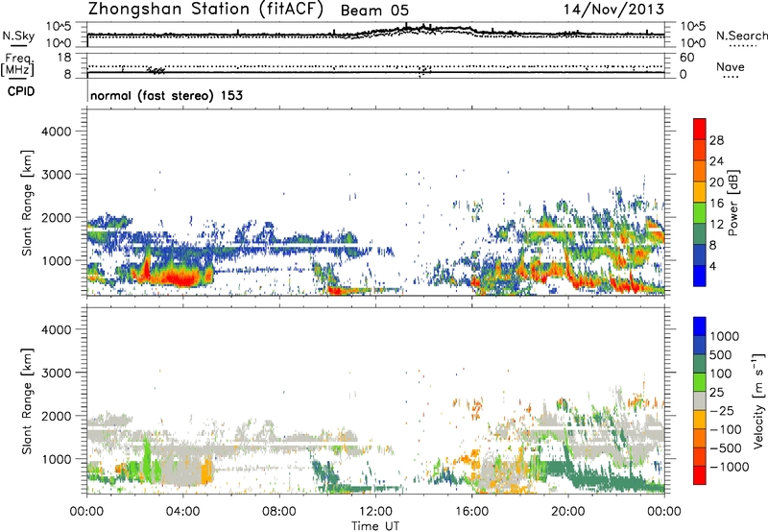Click the red bottom segment of the Velocity color bar
Image resolution: width=768 pixels, height=532 pixels.
(x=700, y=475)
